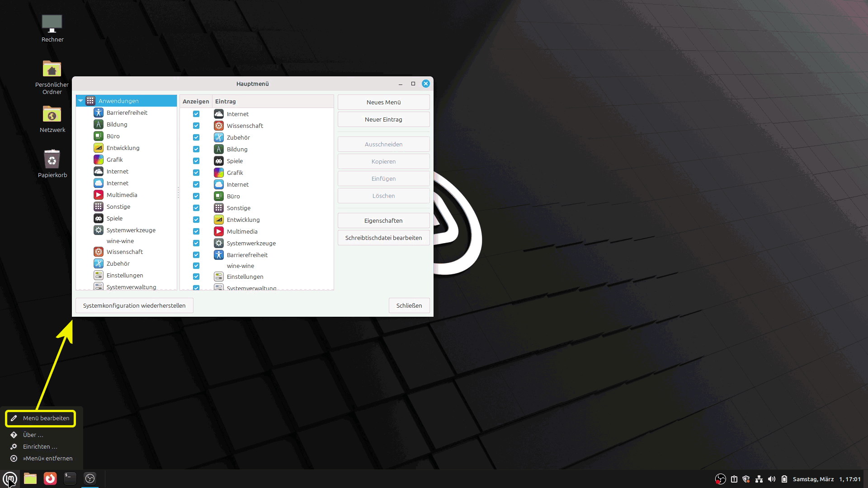This screenshot has width=868, height=488.
Task: Choose Einrichten … in the context menu
Action: tap(40, 446)
